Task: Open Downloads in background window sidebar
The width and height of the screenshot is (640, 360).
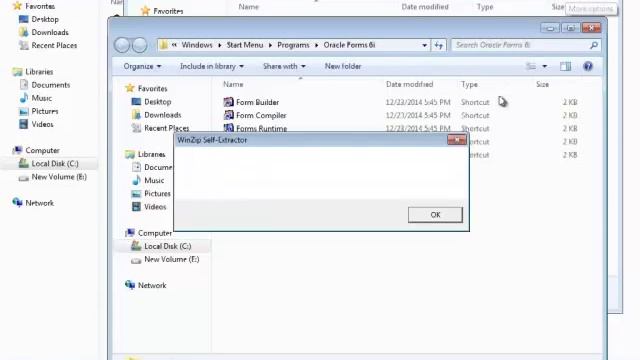Action: coord(44,32)
